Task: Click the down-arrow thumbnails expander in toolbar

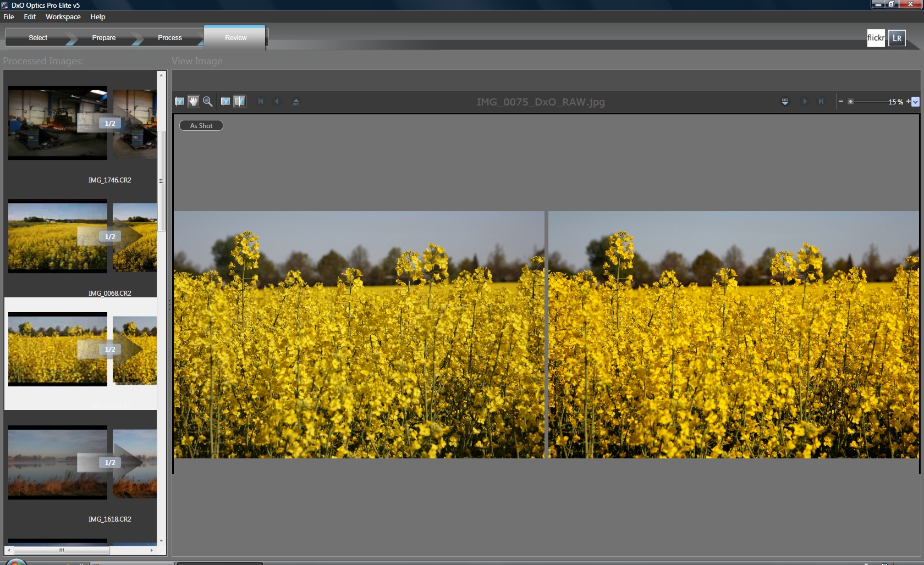Action: tap(785, 102)
